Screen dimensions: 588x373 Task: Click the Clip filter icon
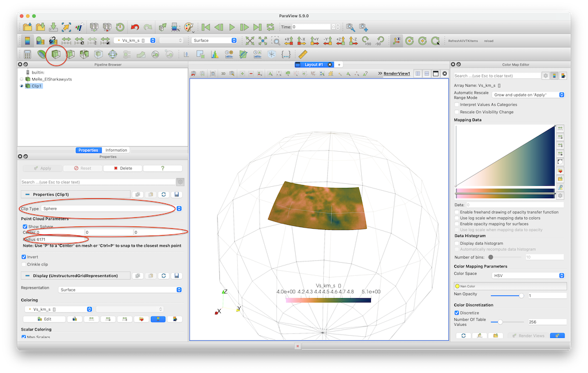(x=56, y=55)
